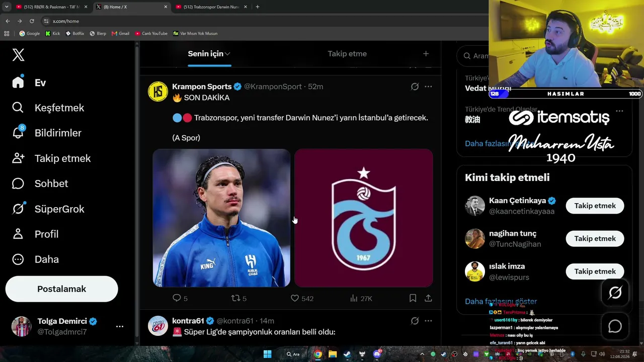This screenshot has width=644, height=362.
Task: View analytics of post showing 27K views
Action: click(361, 298)
